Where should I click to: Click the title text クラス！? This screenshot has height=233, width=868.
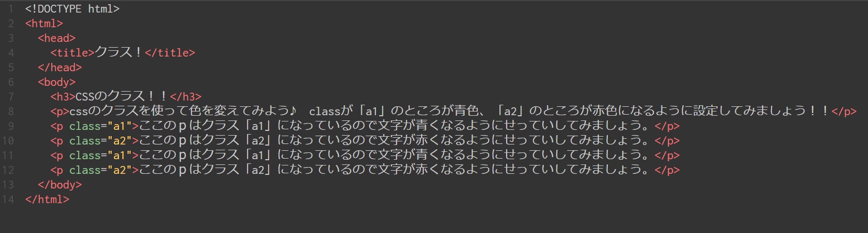[x=119, y=52]
